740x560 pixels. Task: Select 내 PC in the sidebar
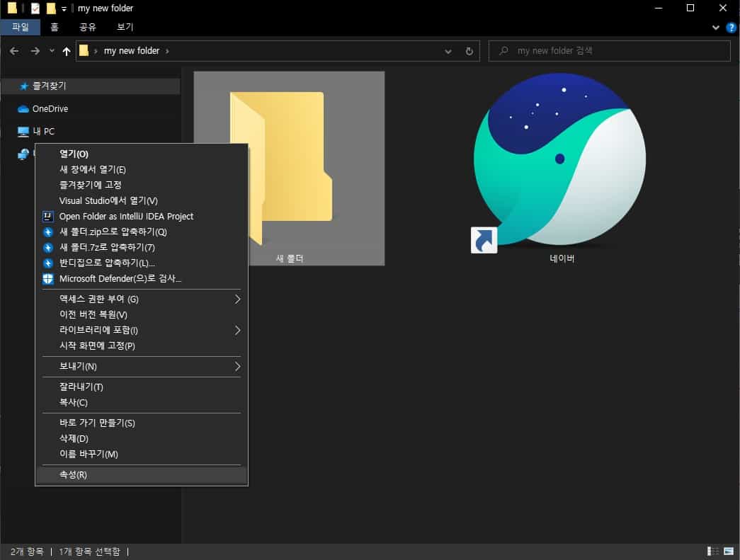tap(43, 132)
